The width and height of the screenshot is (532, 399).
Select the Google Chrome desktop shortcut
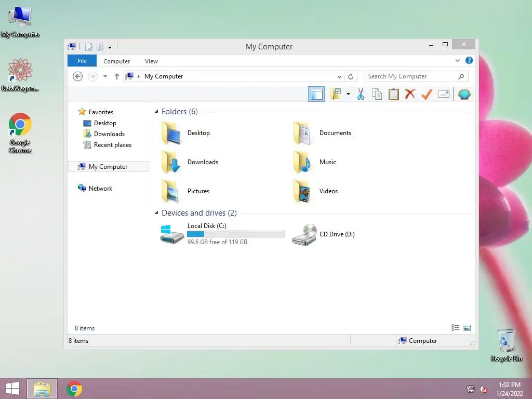tap(20, 132)
